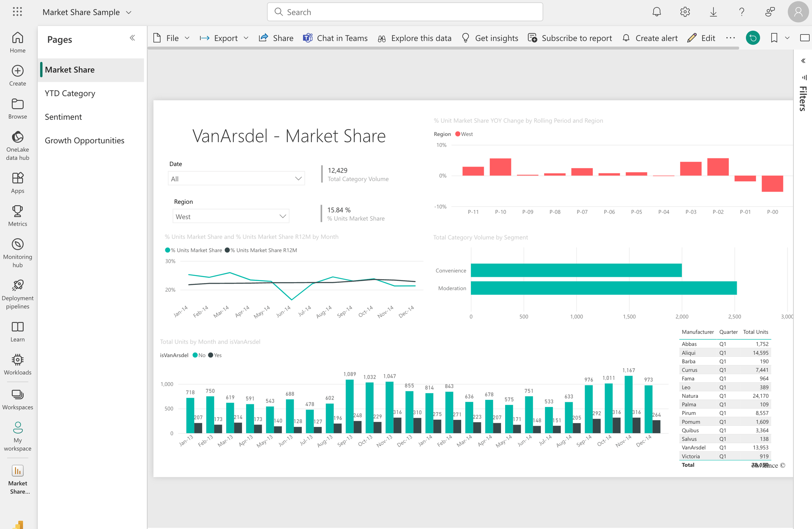Click the Create alert bell icon
Screen dimensions: 812x529
[x=626, y=38]
